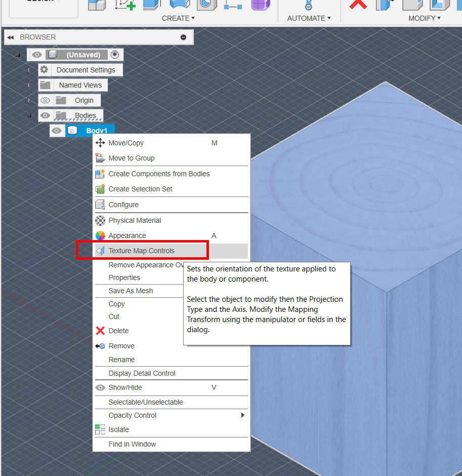Hide the Bodies folder
This screenshot has height=476, width=462.
coord(45,115)
